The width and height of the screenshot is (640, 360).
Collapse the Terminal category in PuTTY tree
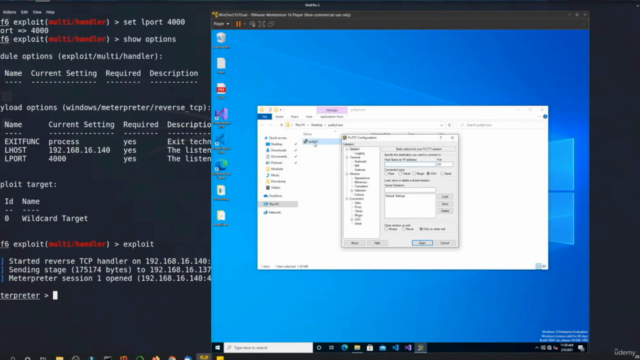coord(347,157)
